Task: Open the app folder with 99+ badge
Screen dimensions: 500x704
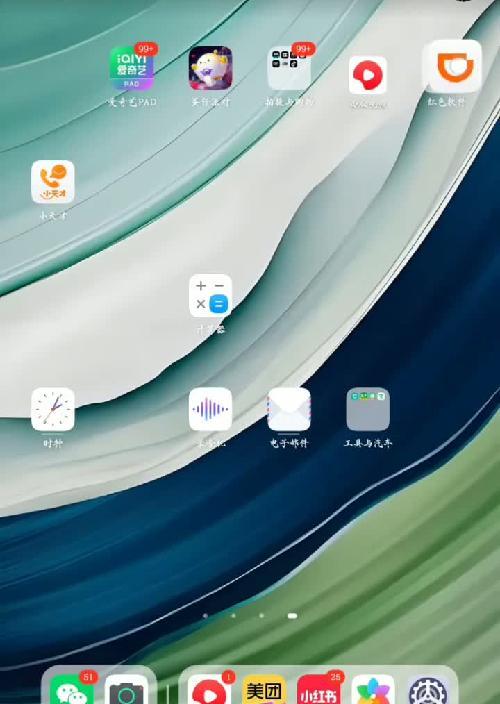Action: pos(289,68)
